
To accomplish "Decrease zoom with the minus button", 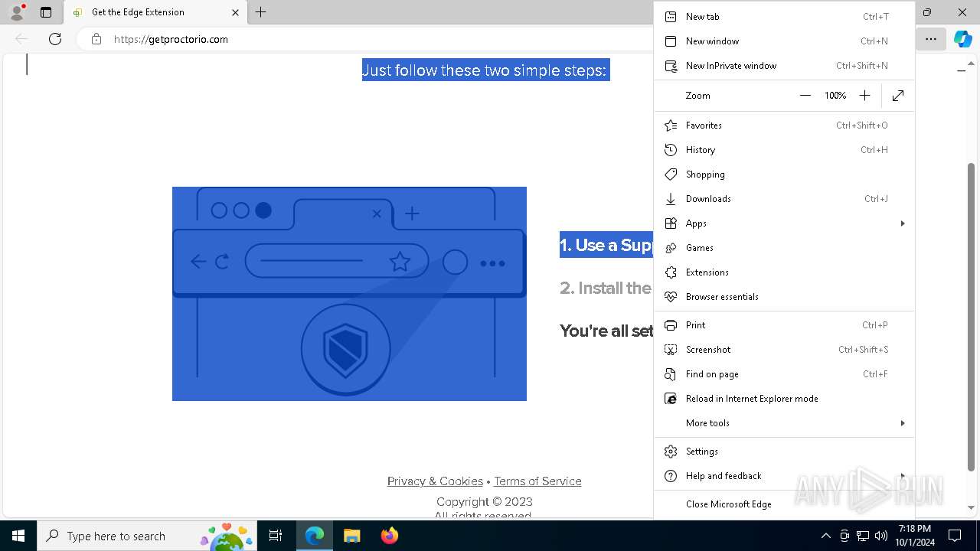I will 805,96.
